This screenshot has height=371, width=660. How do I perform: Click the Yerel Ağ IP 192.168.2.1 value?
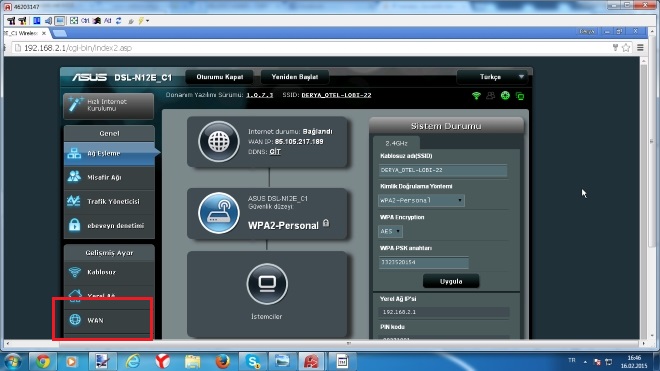tap(444, 312)
